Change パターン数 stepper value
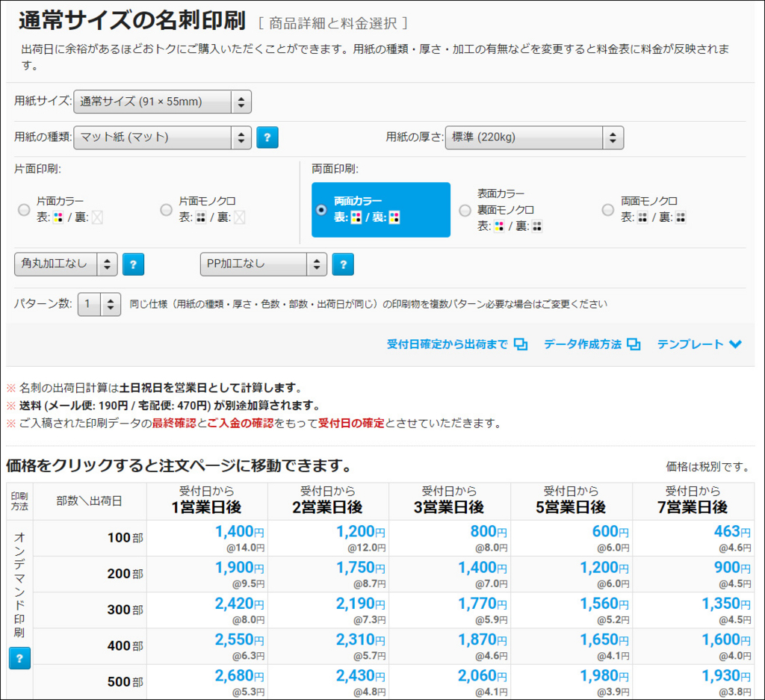Viewport: 765px width, 700px height. click(99, 304)
